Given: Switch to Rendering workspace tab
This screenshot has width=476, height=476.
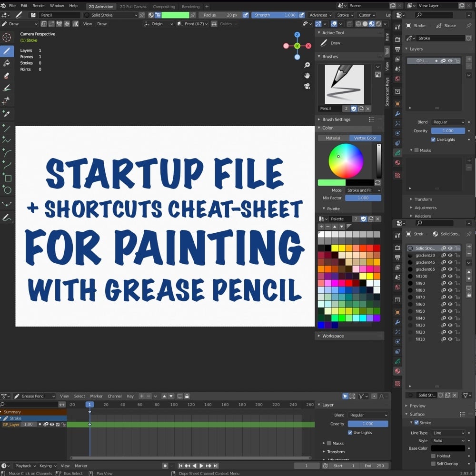Looking at the screenshot, I should click(x=191, y=6).
